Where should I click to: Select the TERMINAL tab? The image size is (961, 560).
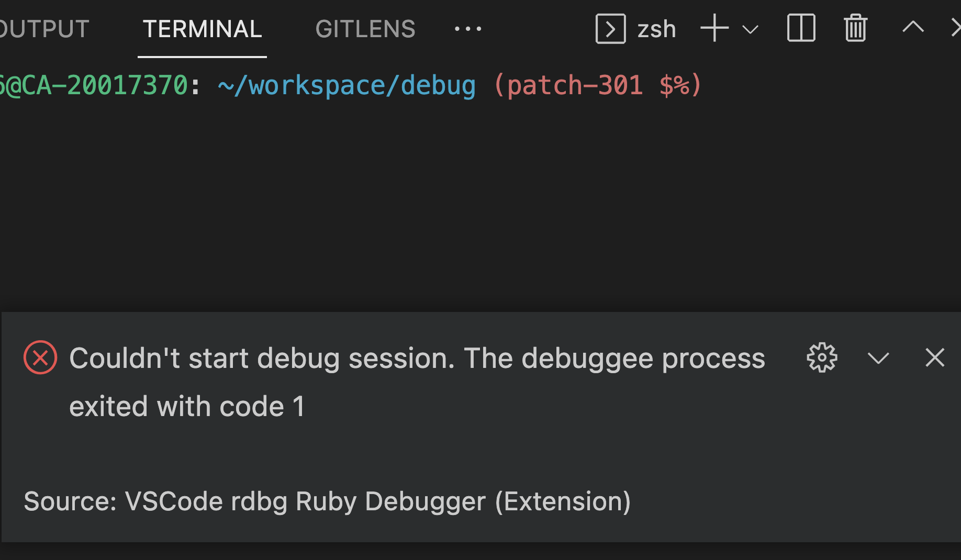[202, 29]
